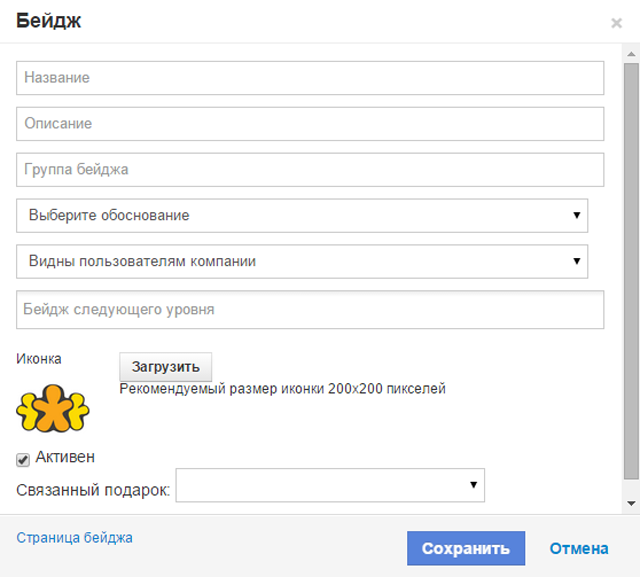Click the Загрузить upload button

point(166,367)
